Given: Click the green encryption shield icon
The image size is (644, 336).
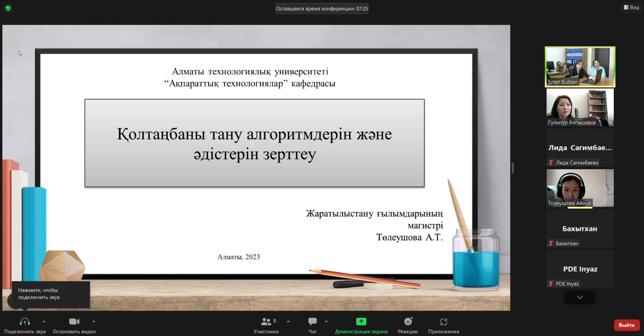Looking at the screenshot, I should tap(8, 8).
